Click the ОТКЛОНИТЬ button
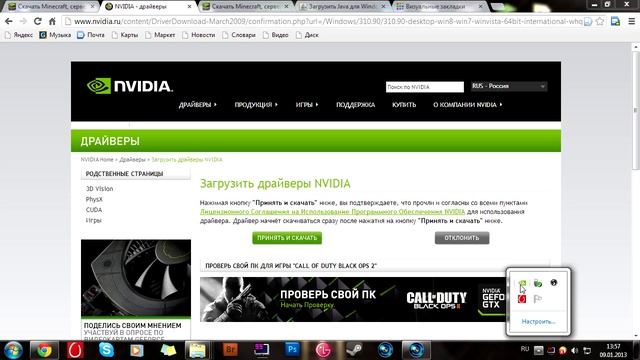 click(462, 238)
